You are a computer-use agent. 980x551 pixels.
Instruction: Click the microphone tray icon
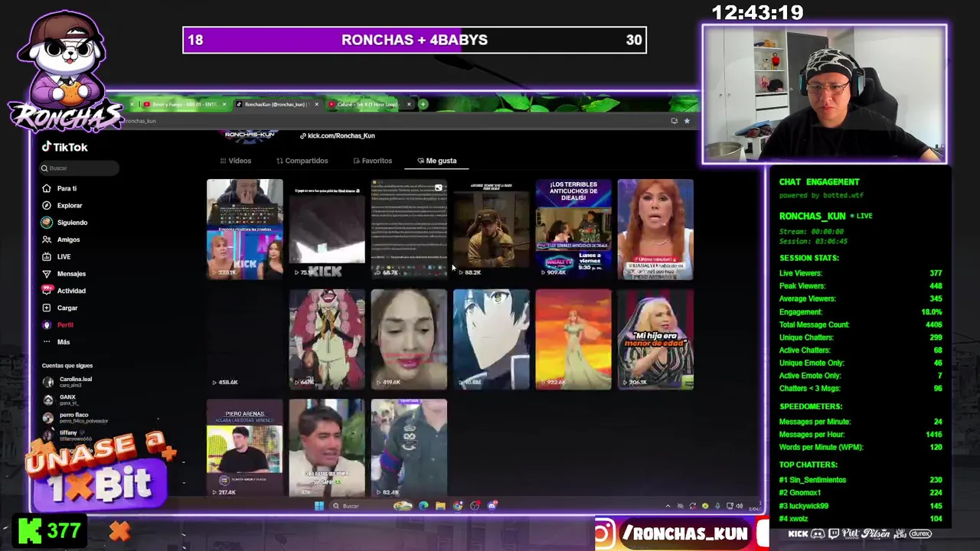coord(717,506)
